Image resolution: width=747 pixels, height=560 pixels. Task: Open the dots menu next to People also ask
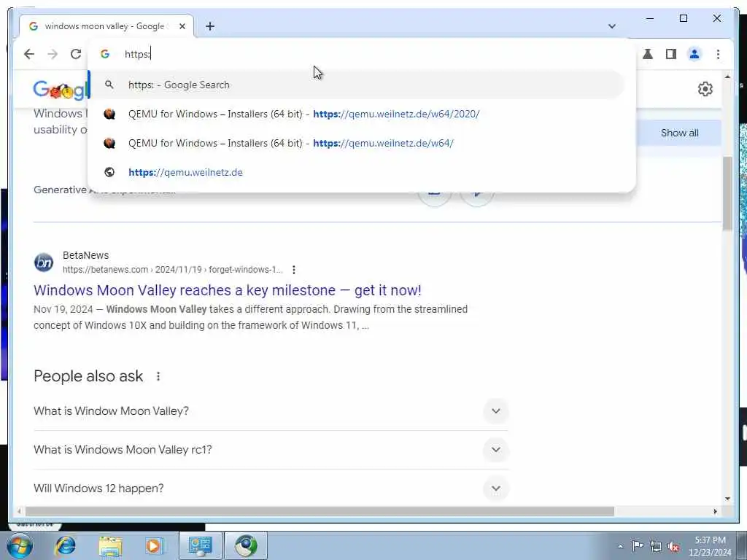point(158,377)
